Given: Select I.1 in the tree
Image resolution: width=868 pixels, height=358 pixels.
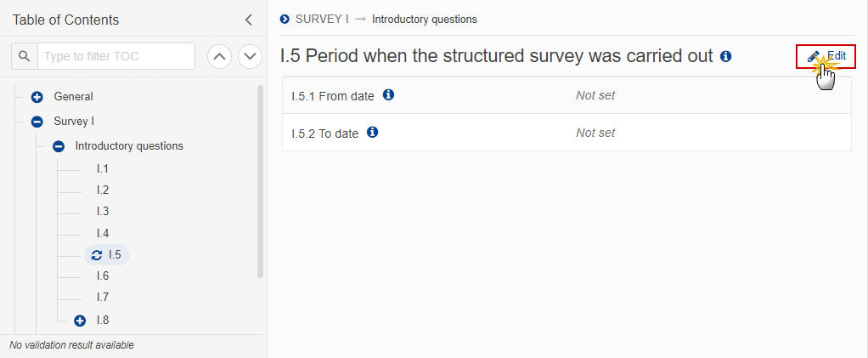Looking at the screenshot, I should (x=103, y=169).
